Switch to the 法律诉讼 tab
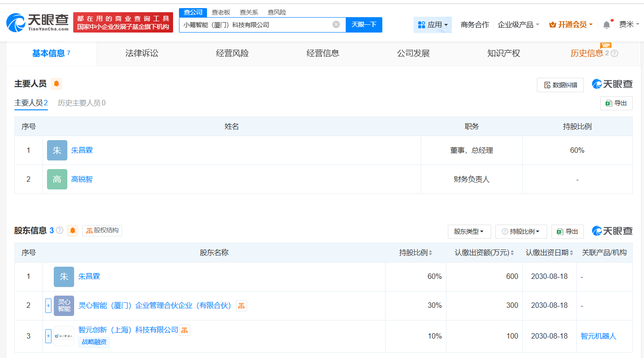 pyautogui.click(x=141, y=53)
